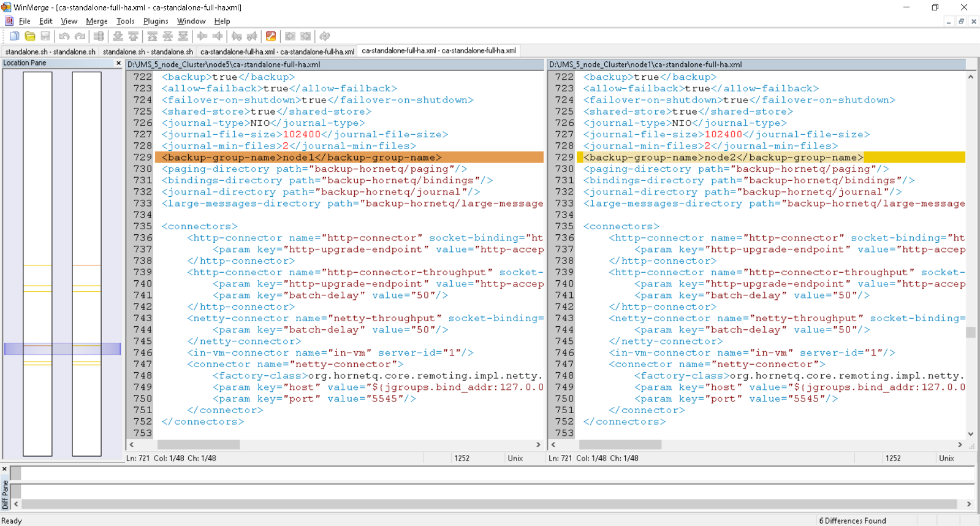Copy difference to left icon
980x526 pixels.
218,36
